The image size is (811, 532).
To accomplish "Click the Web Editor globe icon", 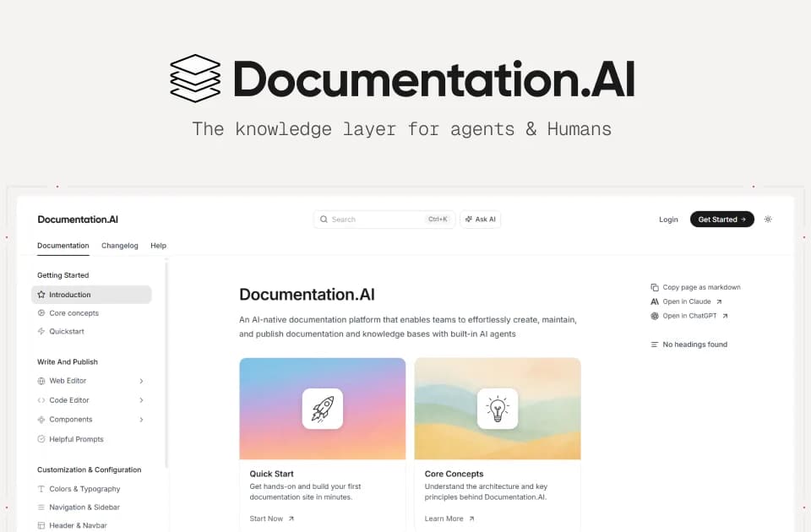I will click(x=41, y=381).
